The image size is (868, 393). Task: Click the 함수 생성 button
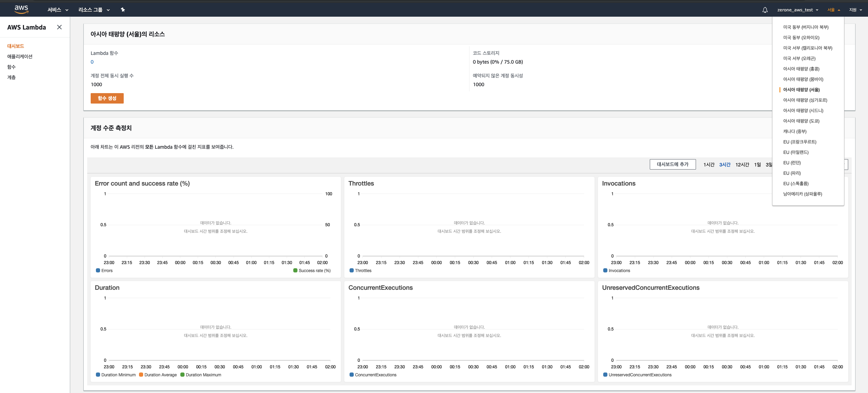point(107,98)
